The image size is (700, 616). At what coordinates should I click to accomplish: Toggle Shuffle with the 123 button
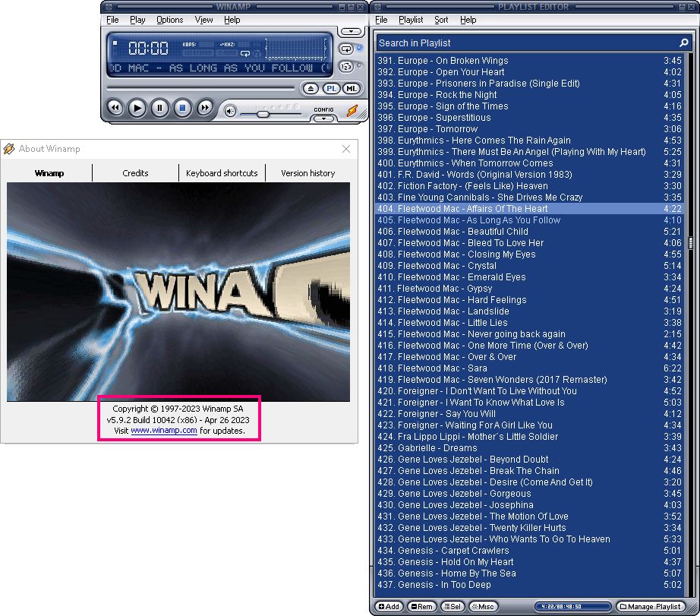coord(346,67)
